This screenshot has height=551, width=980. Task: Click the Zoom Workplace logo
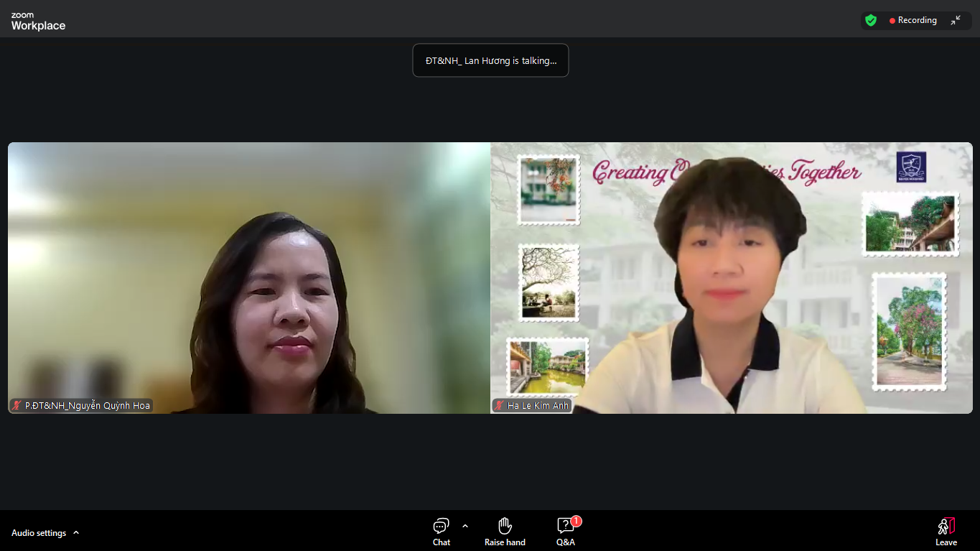point(38,22)
